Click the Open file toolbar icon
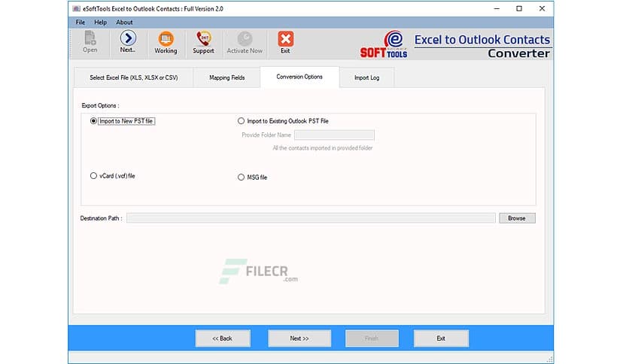This screenshot has height=364, width=629. point(90,42)
